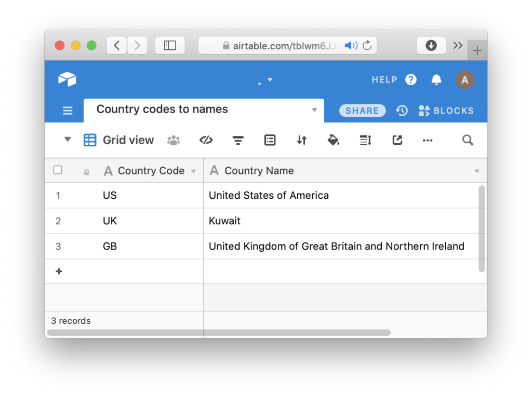Mute the tab audio speaker icon

tap(351, 46)
